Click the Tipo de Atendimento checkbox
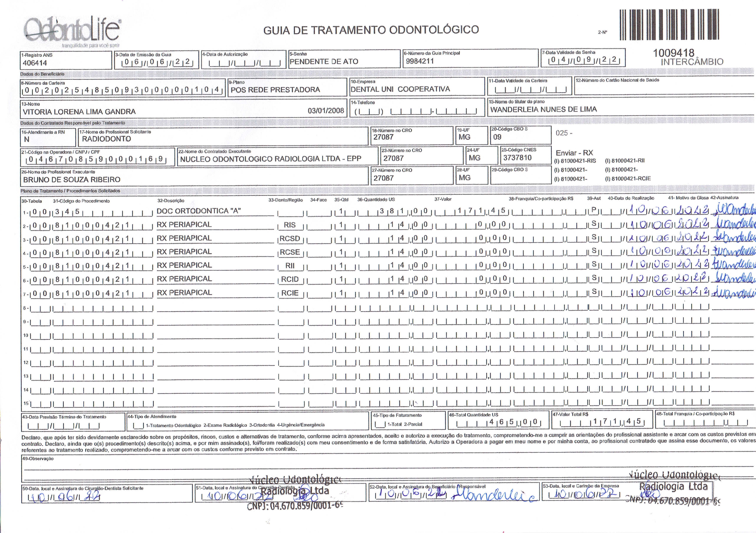Viewport: 756px width, 533px height. click(x=138, y=426)
